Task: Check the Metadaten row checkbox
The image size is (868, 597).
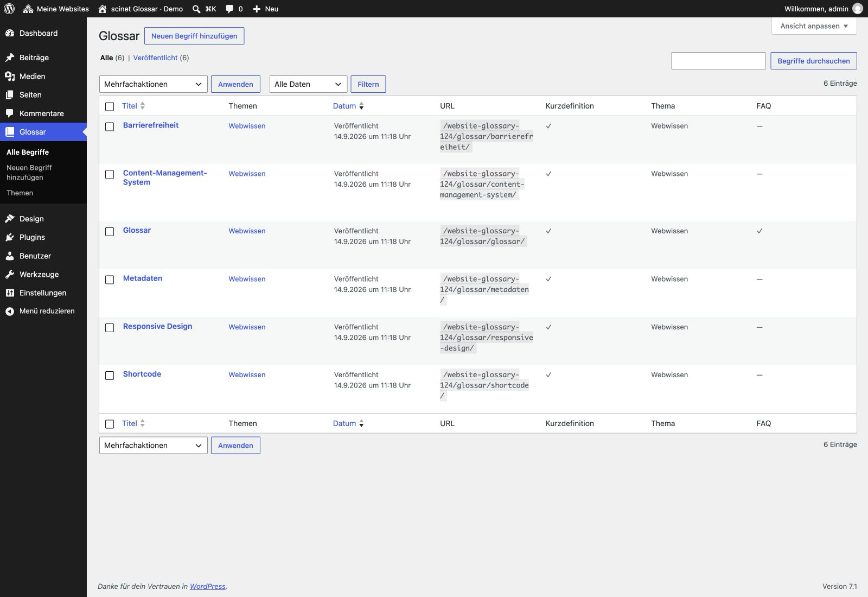Action: pos(110,280)
